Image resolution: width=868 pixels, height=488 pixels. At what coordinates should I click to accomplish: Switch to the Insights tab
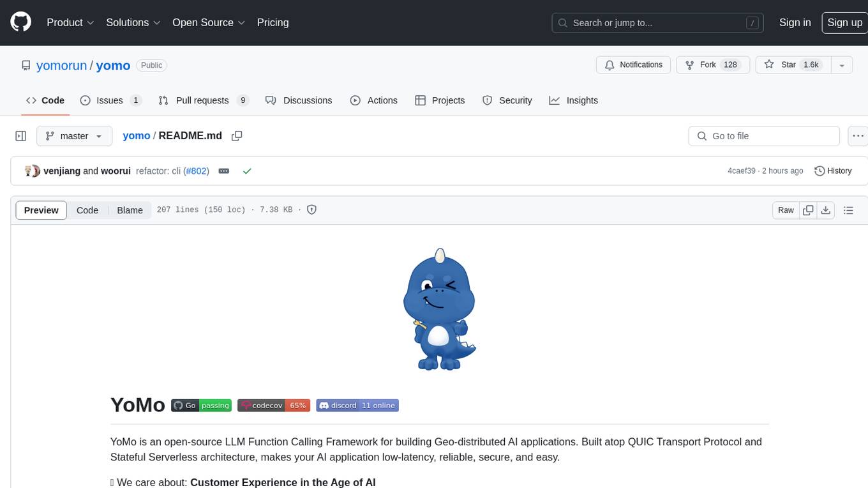click(574, 100)
